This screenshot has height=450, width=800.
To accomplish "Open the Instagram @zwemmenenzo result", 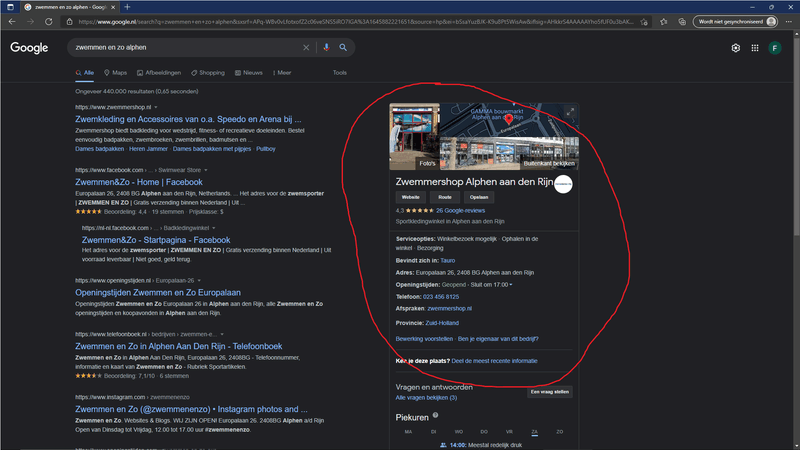I will pos(191,409).
